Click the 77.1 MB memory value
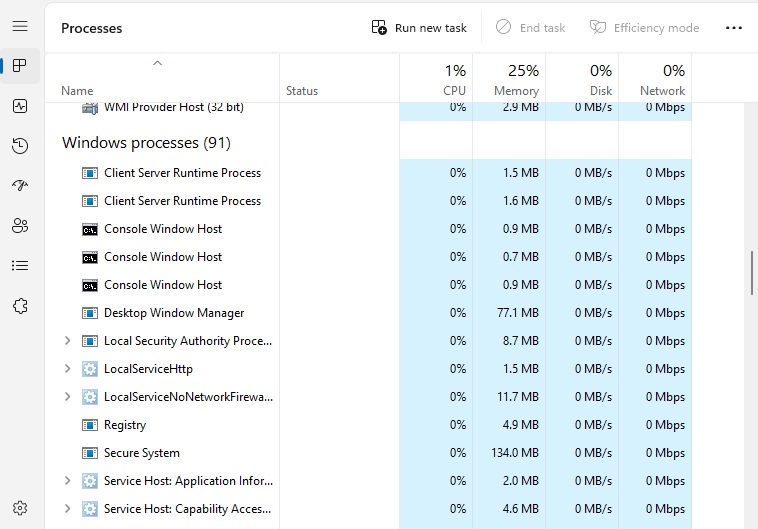The width and height of the screenshot is (758, 529). 517,313
